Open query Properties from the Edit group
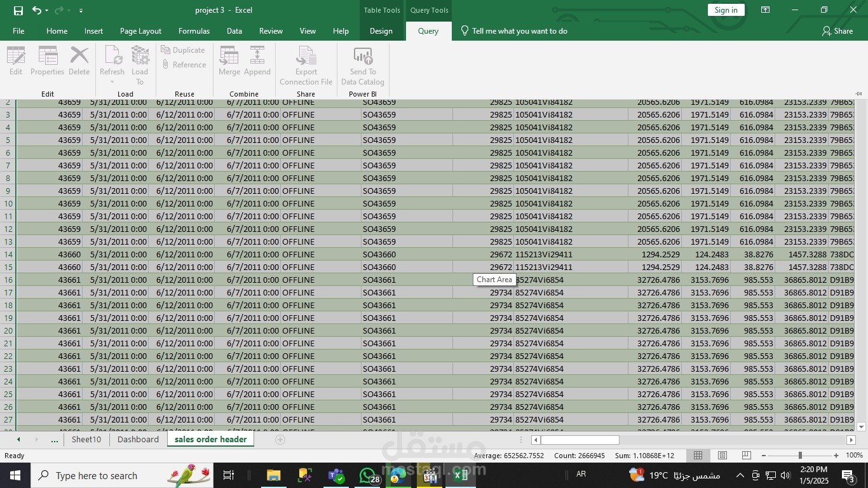This screenshot has width=868, height=488. click(47, 60)
